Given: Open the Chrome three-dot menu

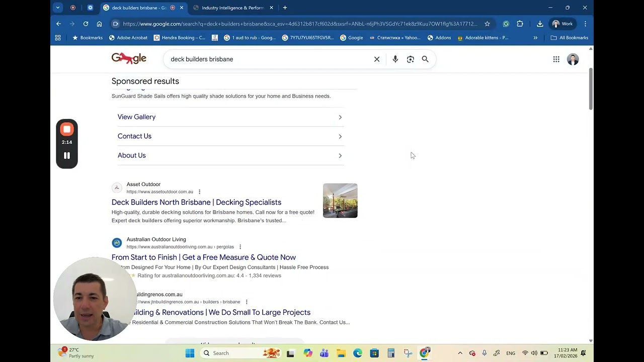Looking at the screenshot, I should [x=585, y=24].
